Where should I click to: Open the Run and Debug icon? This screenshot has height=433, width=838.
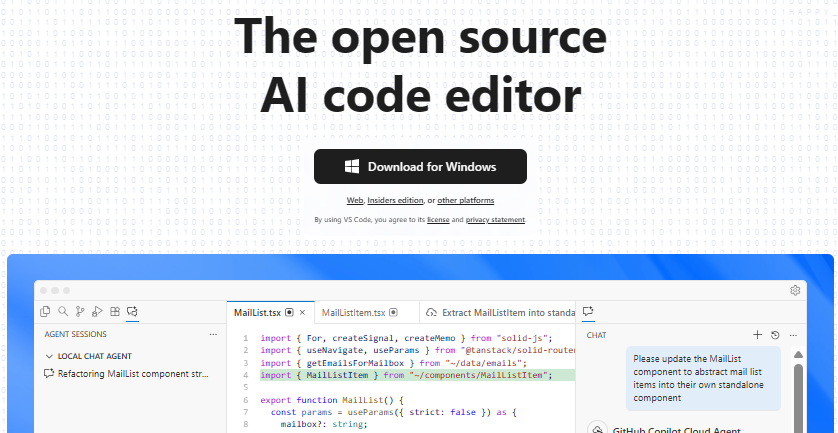click(97, 311)
